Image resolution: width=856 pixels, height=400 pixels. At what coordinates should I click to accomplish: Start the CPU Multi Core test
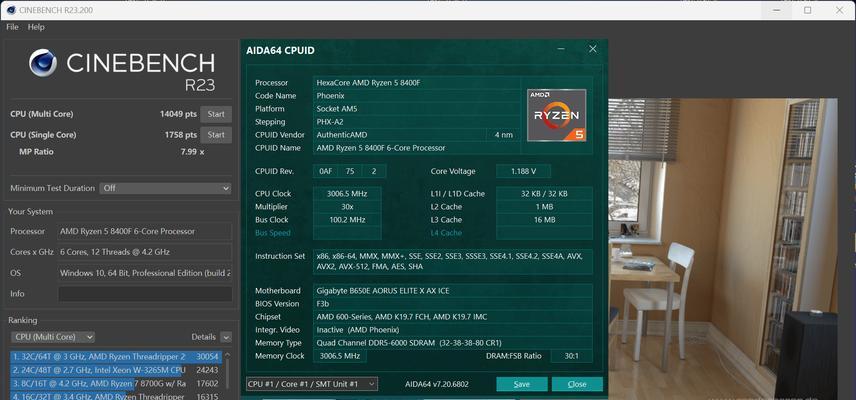tap(216, 114)
